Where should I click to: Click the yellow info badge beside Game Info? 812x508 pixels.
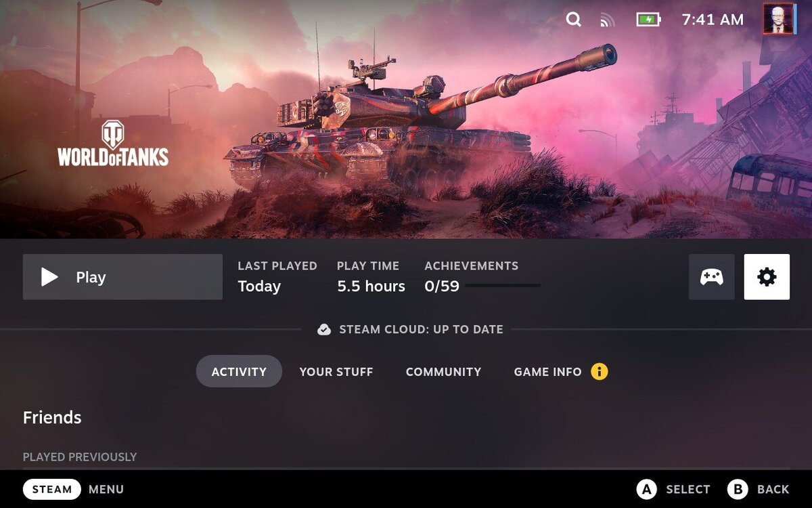(x=600, y=371)
